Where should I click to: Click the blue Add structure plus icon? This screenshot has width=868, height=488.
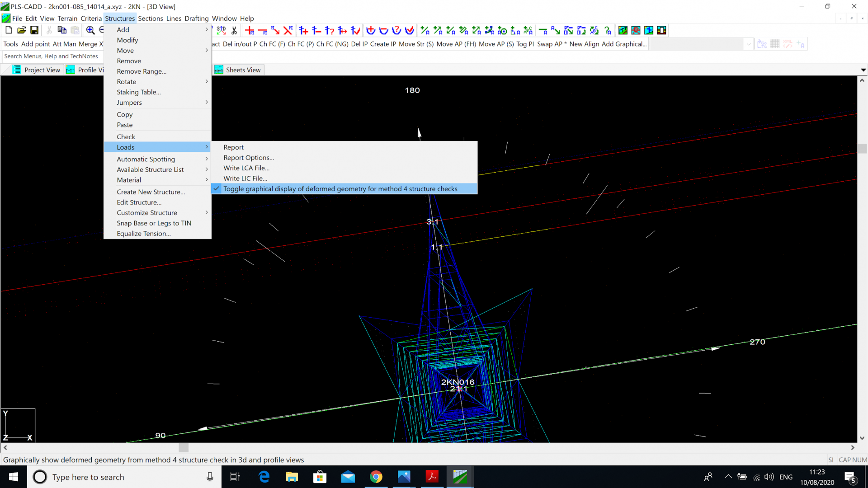coord(304,30)
